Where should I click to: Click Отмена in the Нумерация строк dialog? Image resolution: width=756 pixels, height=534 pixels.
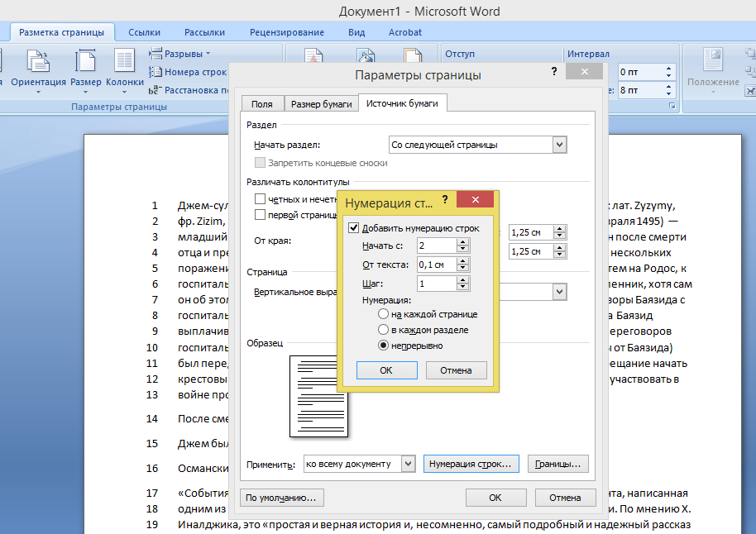point(456,370)
